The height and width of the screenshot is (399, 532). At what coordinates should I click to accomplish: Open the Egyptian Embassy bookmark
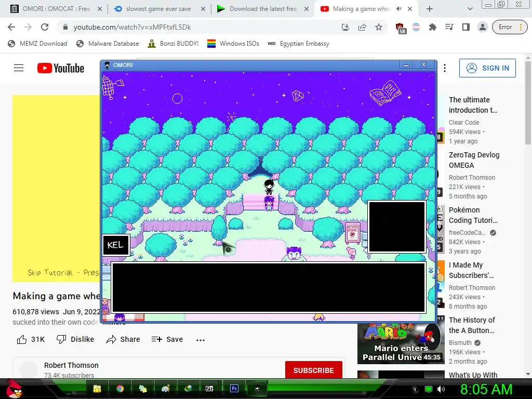[299, 44]
